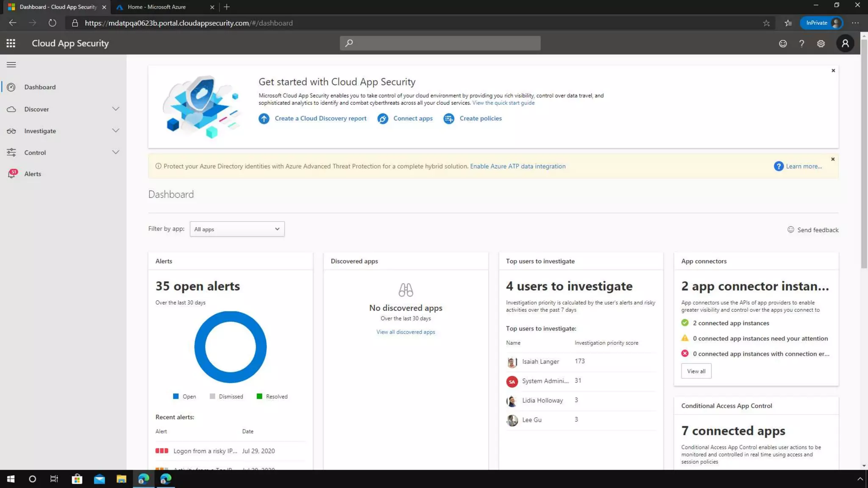
Task: Expand the Investigate menu chevron
Action: (x=115, y=130)
